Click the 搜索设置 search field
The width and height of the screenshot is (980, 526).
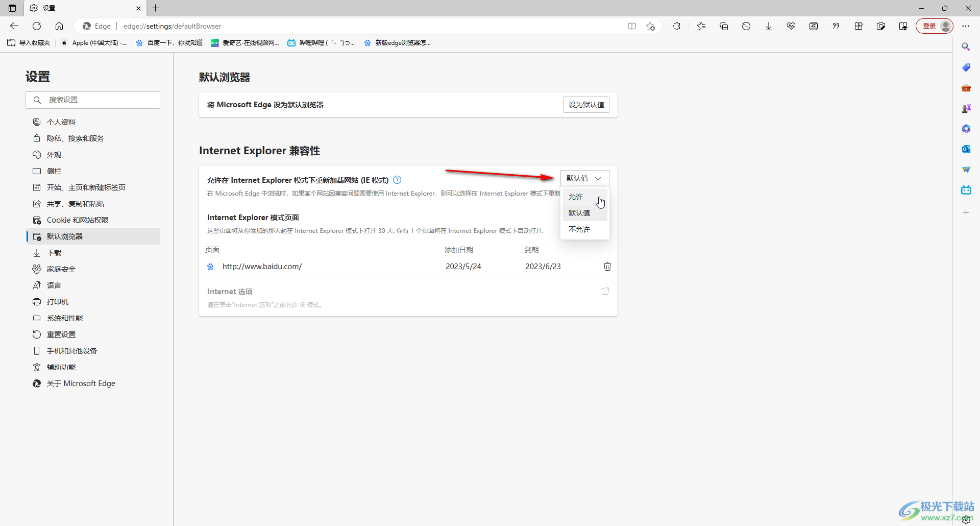[93, 100]
